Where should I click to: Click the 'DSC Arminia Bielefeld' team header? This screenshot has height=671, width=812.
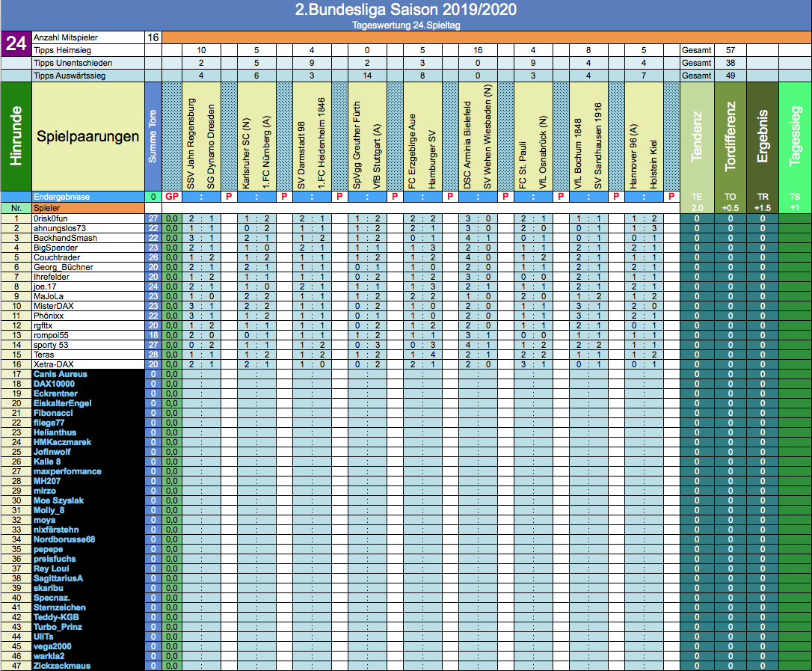[x=467, y=145]
